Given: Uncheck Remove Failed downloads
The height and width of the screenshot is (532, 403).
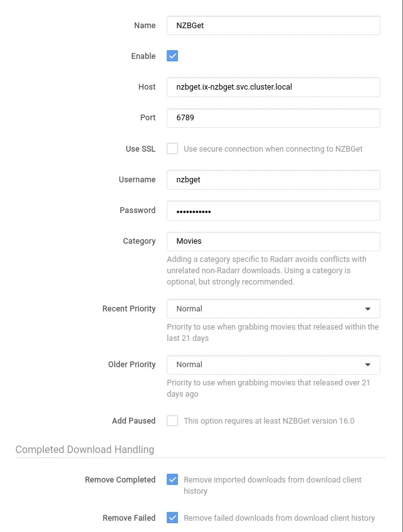Looking at the screenshot, I should click(172, 518).
